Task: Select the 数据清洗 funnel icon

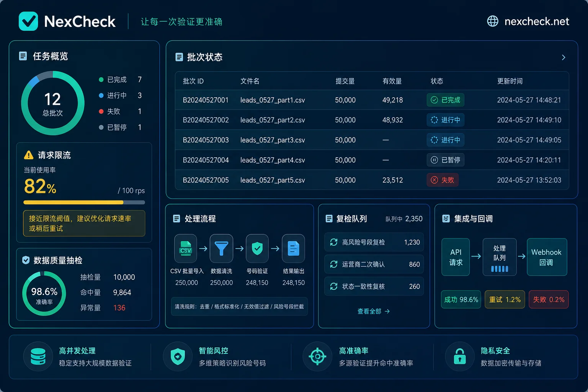Action: click(x=221, y=248)
